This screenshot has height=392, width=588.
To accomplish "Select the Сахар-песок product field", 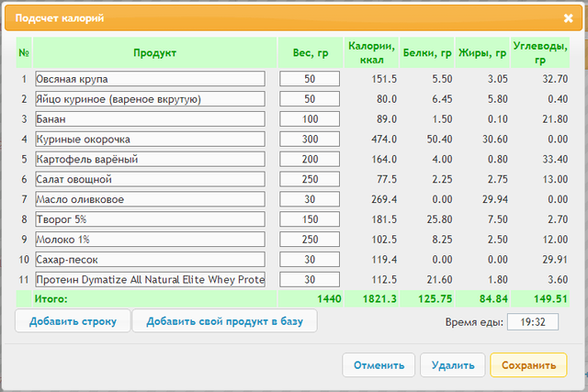I will pyautogui.click(x=150, y=259).
